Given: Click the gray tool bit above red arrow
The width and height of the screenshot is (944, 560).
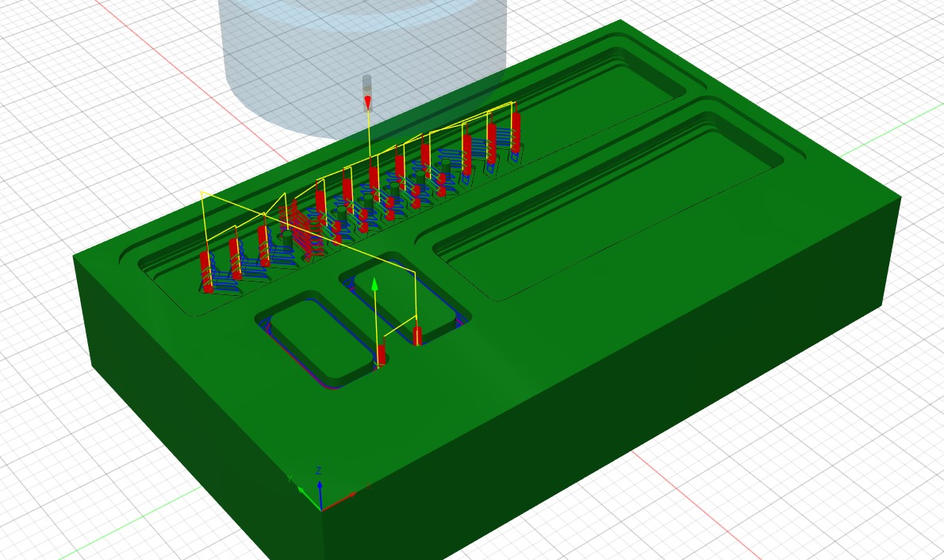Looking at the screenshot, I should pos(366,84).
